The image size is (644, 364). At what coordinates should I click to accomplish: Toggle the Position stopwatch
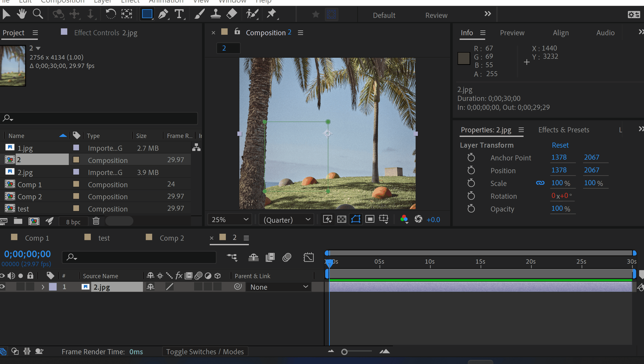(471, 170)
